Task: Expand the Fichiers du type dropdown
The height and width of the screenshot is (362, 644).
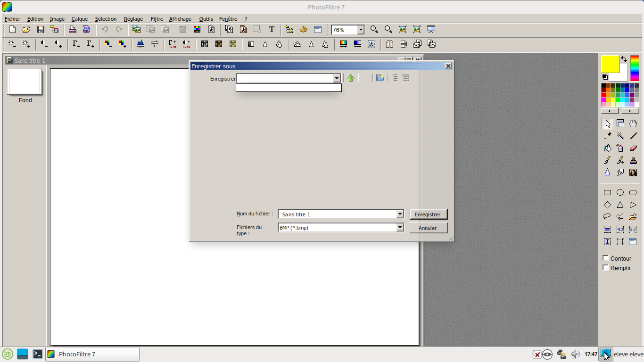Action: (x=400, y=227)
